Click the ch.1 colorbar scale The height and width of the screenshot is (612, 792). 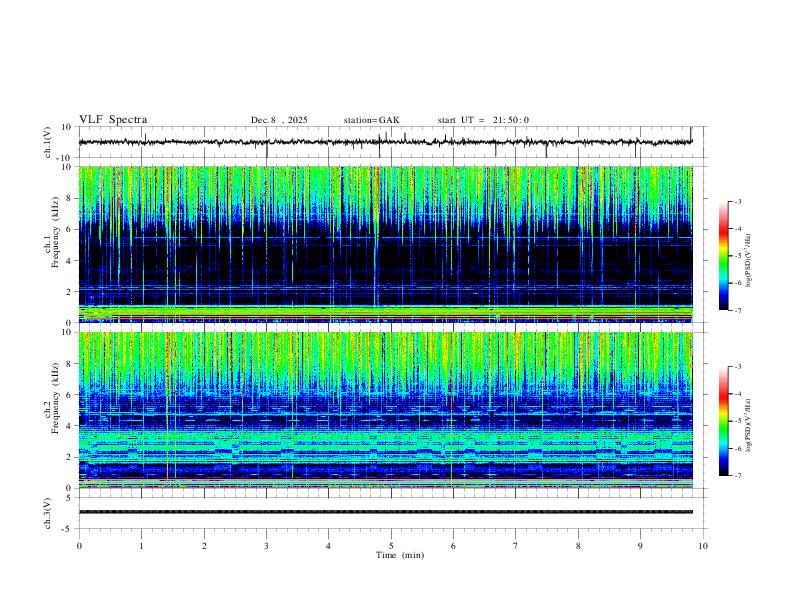723,256
